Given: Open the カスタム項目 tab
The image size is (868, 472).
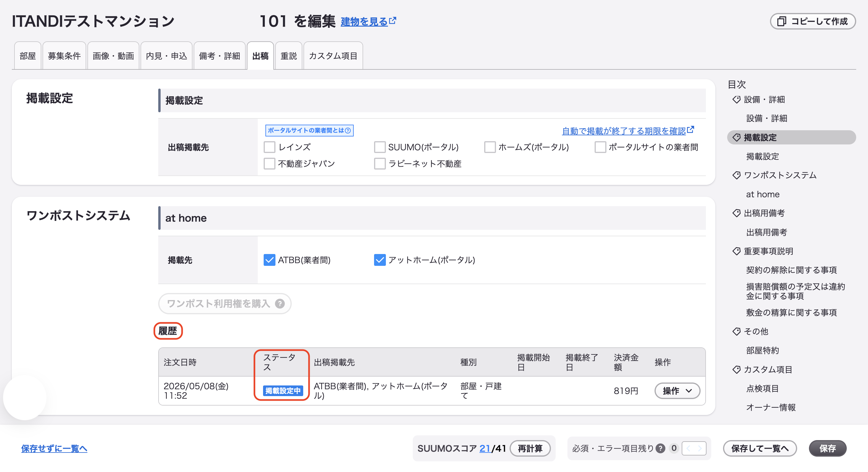Looking at the screenshot, I should (x=333, y=56).
